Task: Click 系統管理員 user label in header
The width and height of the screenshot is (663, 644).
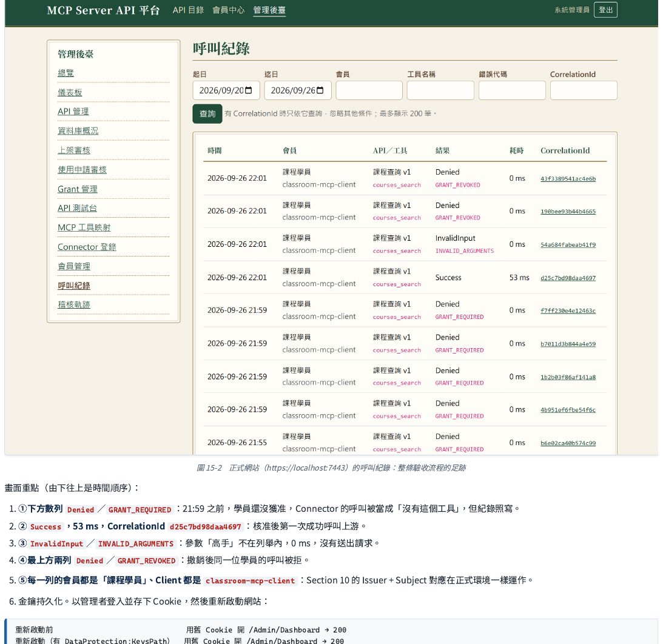Action: [571, 10]
